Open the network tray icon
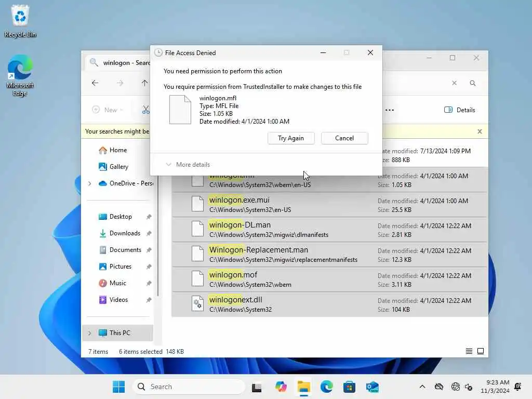 455,387
